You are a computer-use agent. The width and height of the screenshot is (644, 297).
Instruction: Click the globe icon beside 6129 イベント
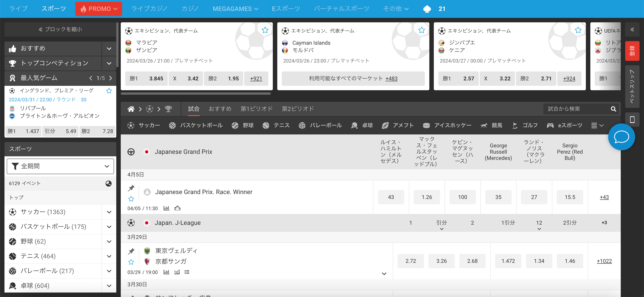pos(108,183)
